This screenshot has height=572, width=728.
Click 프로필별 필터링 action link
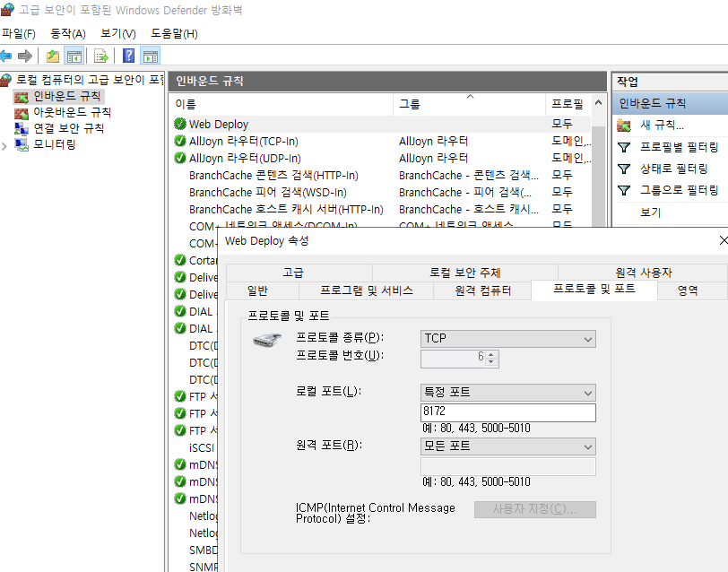(680, 147)
